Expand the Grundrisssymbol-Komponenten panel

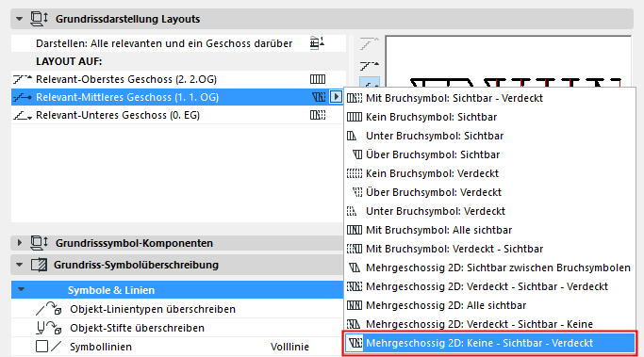click(x=19, y=242)
